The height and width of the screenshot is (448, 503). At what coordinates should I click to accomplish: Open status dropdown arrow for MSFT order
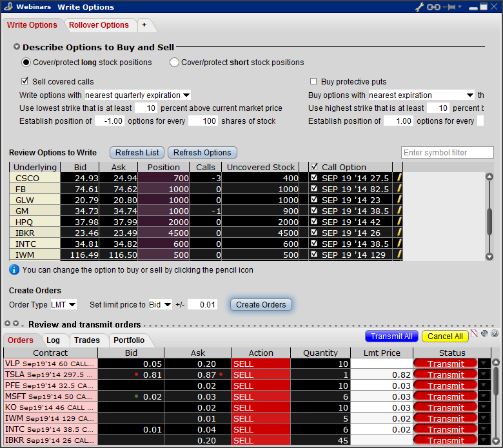click(x=484, y=396)
